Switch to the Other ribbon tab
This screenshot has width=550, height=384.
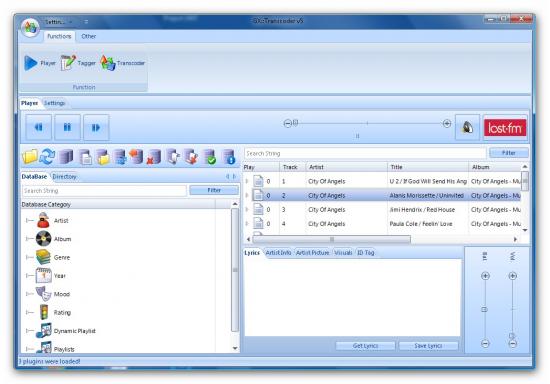click(88, 36)
